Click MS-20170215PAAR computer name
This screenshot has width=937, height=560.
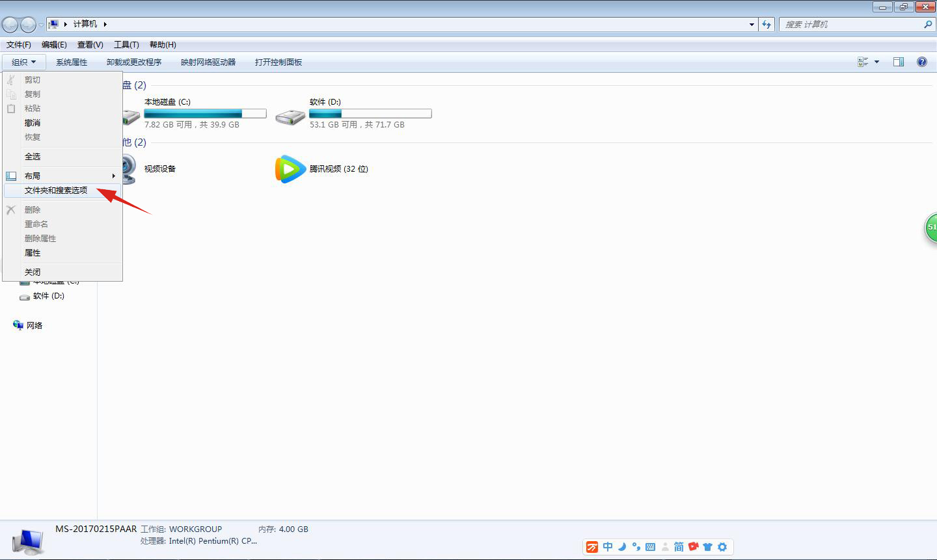[x=96, y=529]
